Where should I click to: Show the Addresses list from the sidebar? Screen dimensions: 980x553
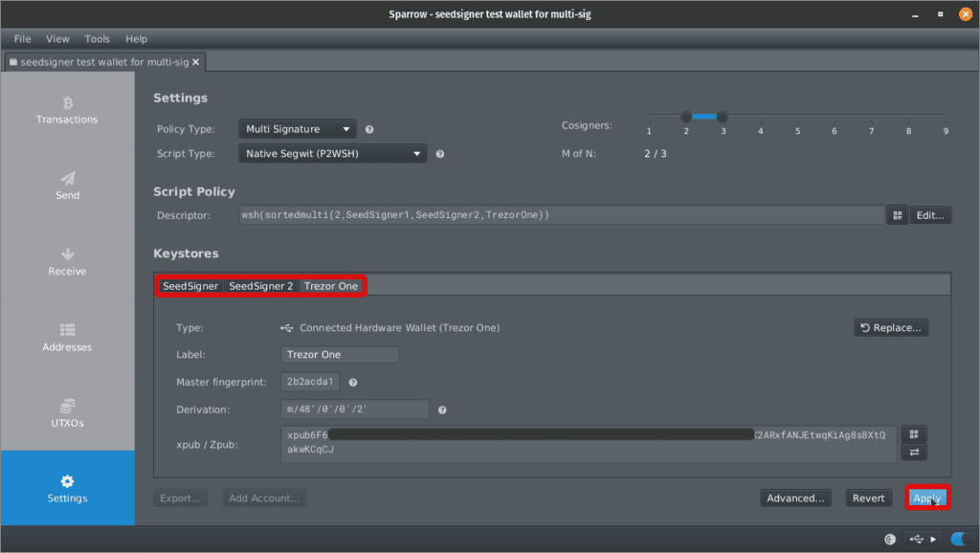(68, 338)
